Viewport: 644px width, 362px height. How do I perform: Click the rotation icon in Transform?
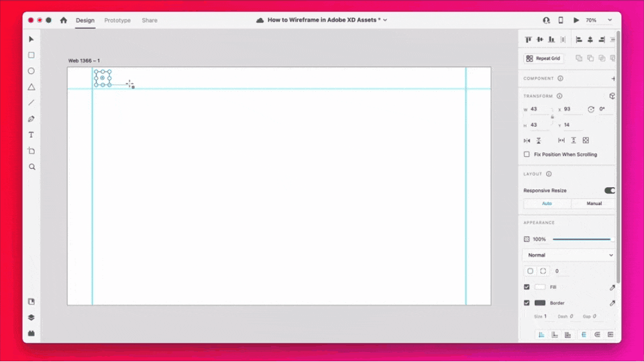click(590, 109)
